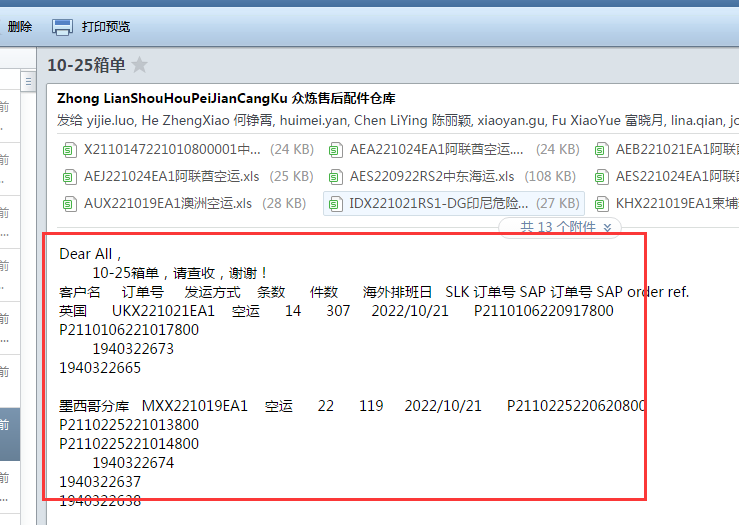Click the icon of X2110147221010800001 attachment

coord(69,150)
